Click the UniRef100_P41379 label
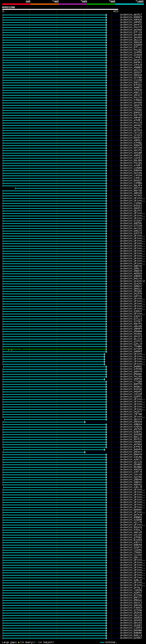 click(131, 27)
